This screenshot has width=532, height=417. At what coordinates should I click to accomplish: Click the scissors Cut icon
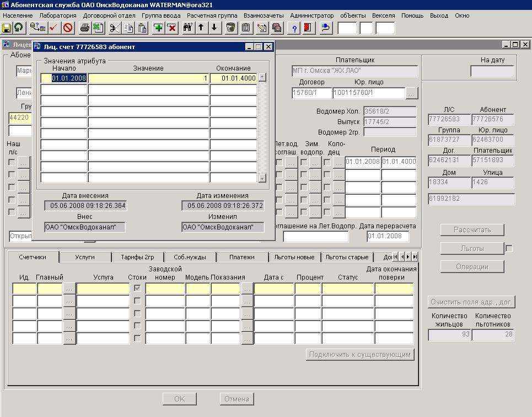[x=114, y=28]
